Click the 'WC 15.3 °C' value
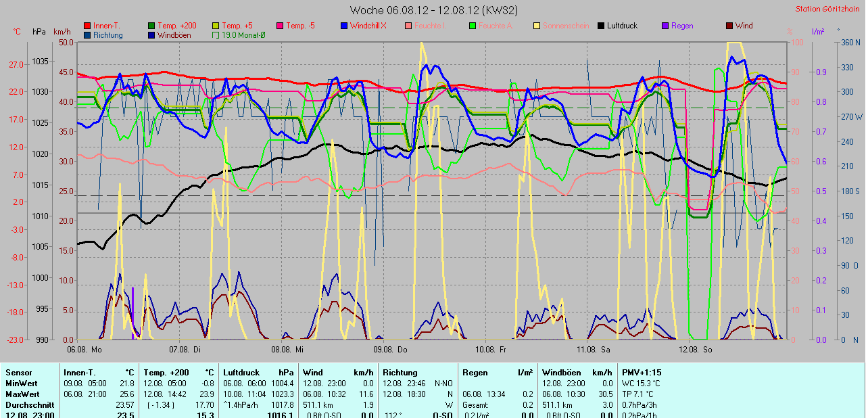 [x=641, y=383]
